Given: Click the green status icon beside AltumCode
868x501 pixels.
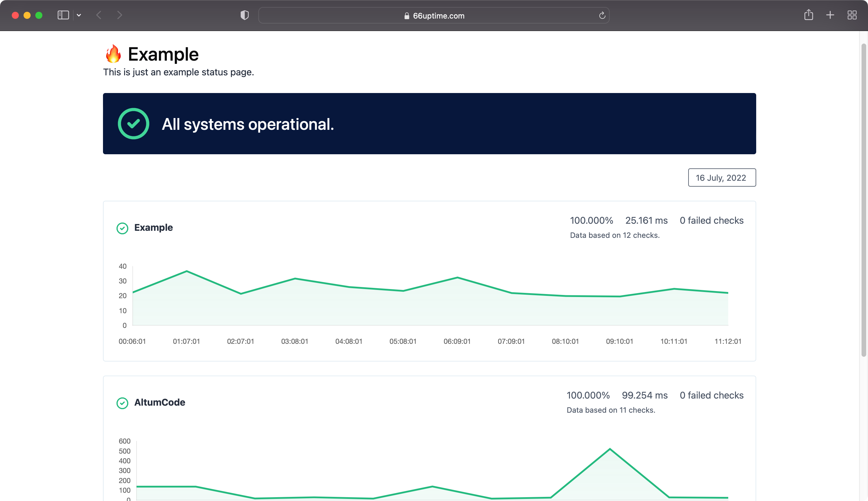Looking at the screenshot, I should pos(122,403).
